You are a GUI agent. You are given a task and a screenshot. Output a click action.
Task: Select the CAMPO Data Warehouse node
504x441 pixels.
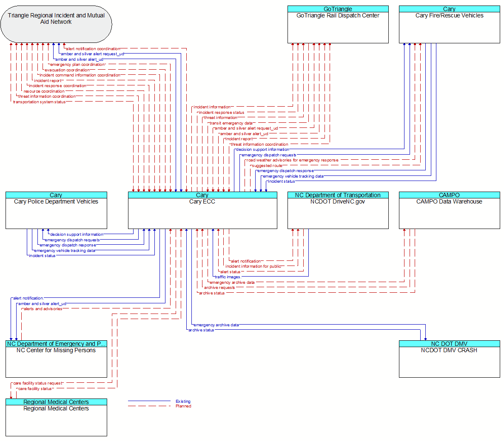coord(450,210)
